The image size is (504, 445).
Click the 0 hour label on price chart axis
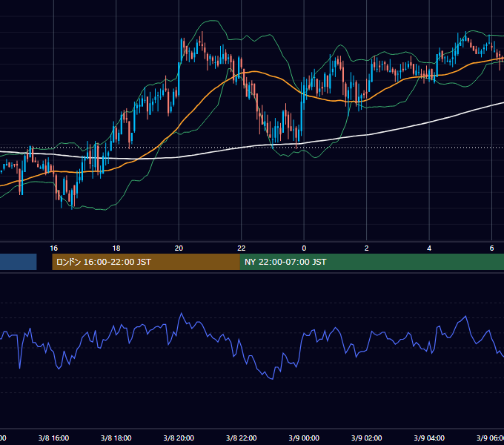coord(304,248)
